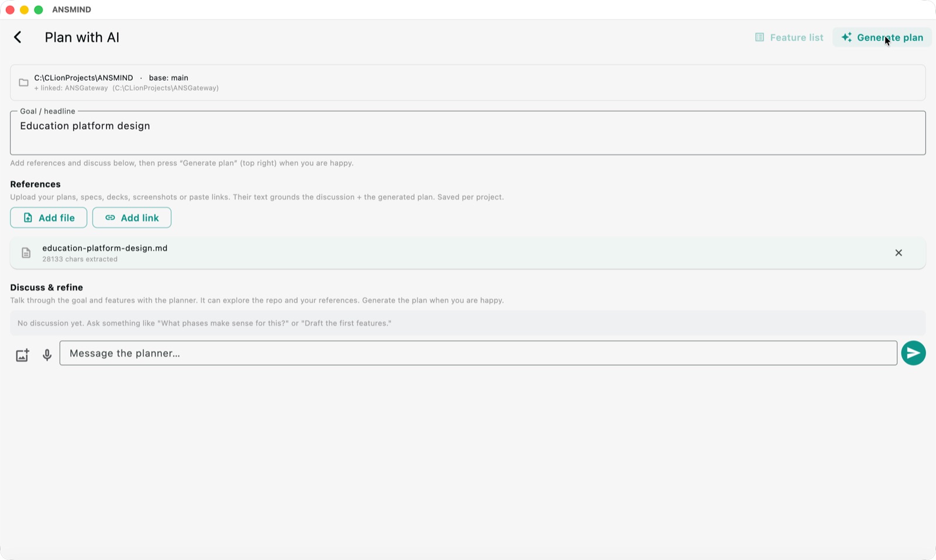Image resolution: width=936 pixels, height=560 pixels.
Task: Click the Add link button
Action: tap(132, 217)
